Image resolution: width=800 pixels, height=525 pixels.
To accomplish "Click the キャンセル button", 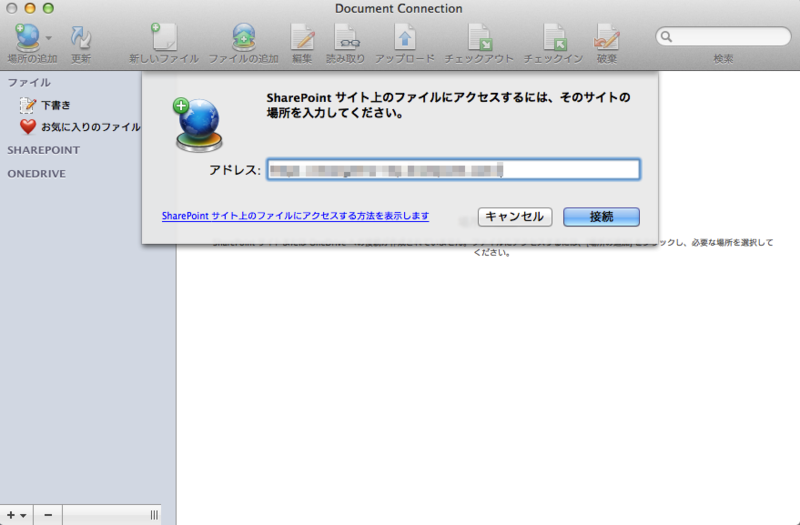I will (515, 217).
